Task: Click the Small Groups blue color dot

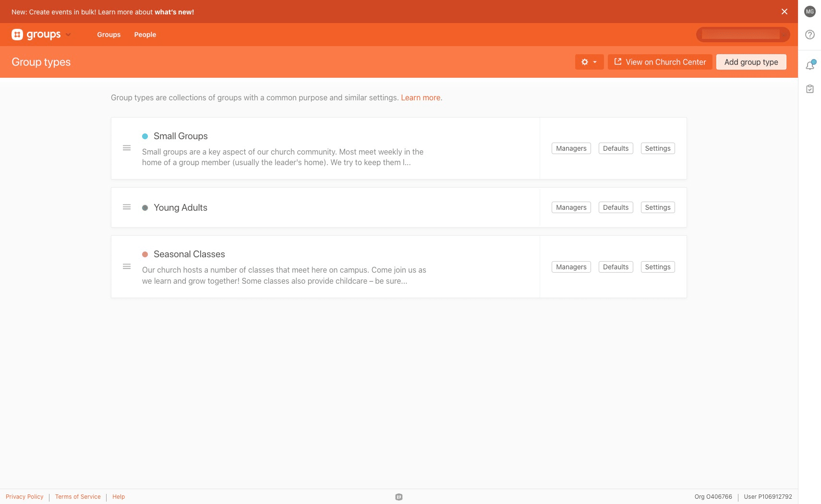Action: point(145,136)
